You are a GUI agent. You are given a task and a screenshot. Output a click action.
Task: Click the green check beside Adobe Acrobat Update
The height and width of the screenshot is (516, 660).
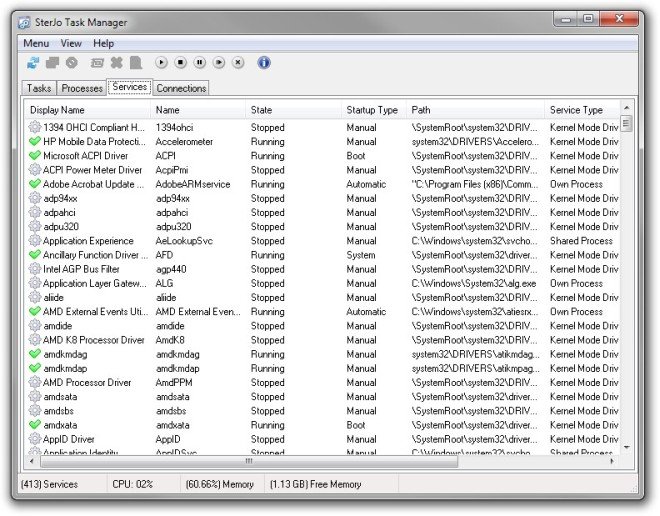click(x=35, y=184)
